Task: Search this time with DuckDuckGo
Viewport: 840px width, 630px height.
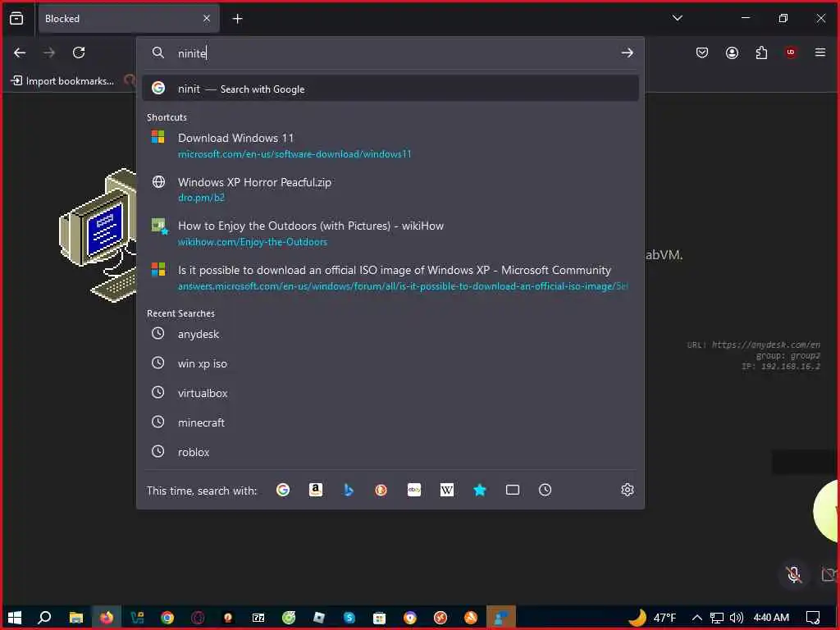Action: pyautogui.click(x=381, y=490)
